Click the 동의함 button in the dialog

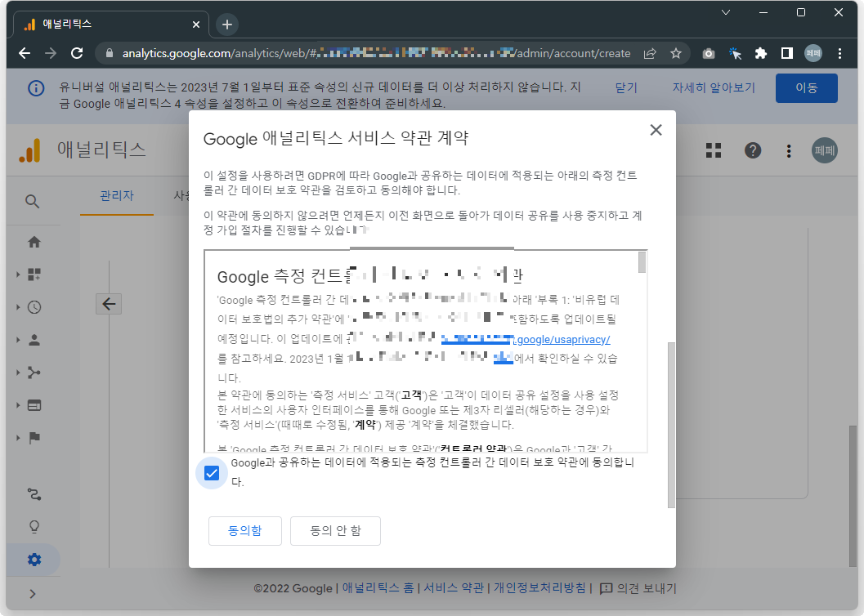(244, 530)
